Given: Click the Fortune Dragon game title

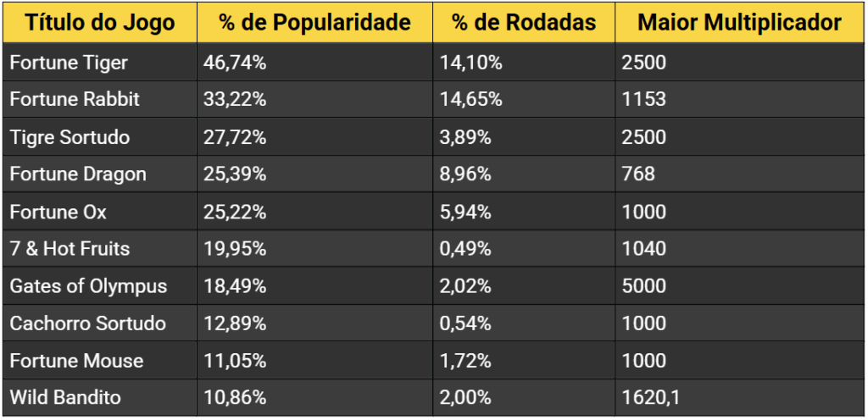Looking at the screenshot, I should [x=78, y=174].
